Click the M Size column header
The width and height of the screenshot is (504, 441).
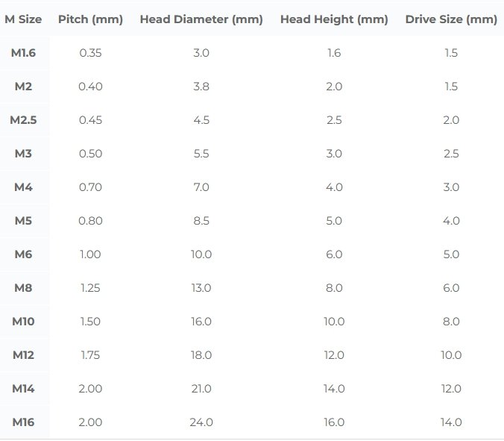23,19
